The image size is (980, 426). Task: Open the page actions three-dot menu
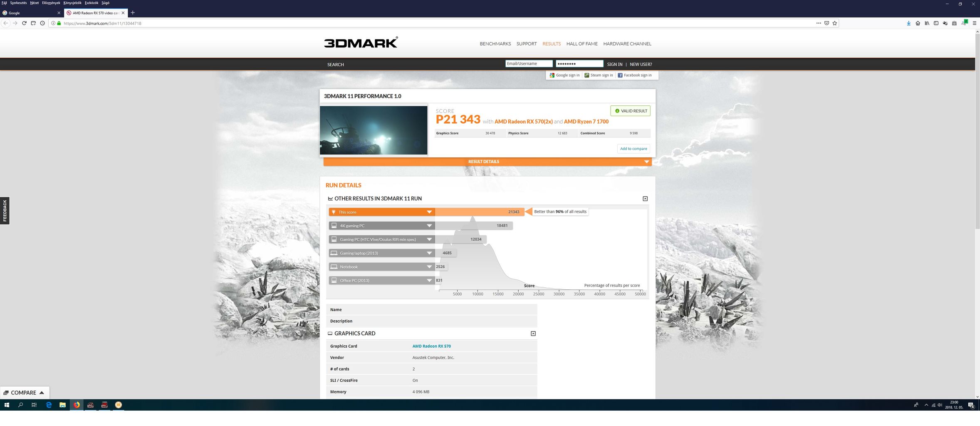coord(819,23)
